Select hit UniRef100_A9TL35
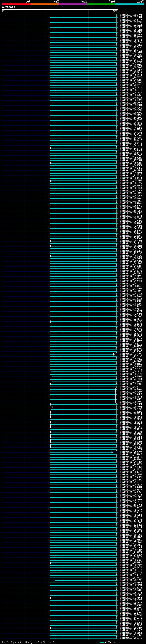Screen dimensions: 146x644 (131, 432)
